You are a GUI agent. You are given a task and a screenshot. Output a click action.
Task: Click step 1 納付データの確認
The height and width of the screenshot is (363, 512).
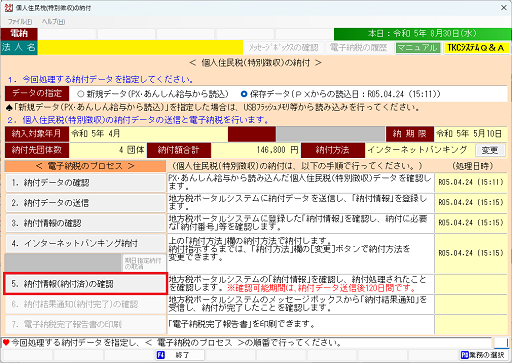click(x=86, y=183)
